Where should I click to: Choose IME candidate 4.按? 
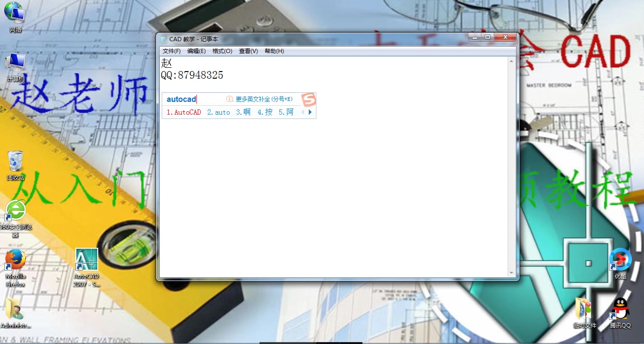pyautogui.click(x=265, y=112)
